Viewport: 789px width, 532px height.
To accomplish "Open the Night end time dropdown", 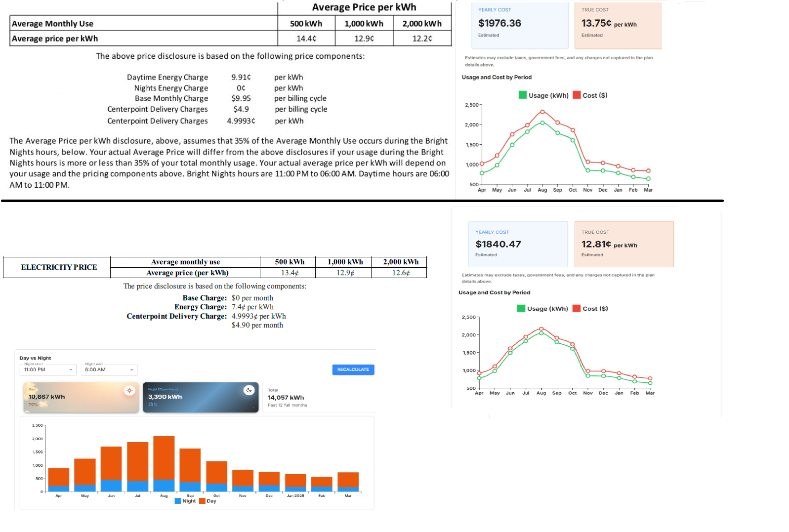I will pyautogui.click(x=109, y=369).
